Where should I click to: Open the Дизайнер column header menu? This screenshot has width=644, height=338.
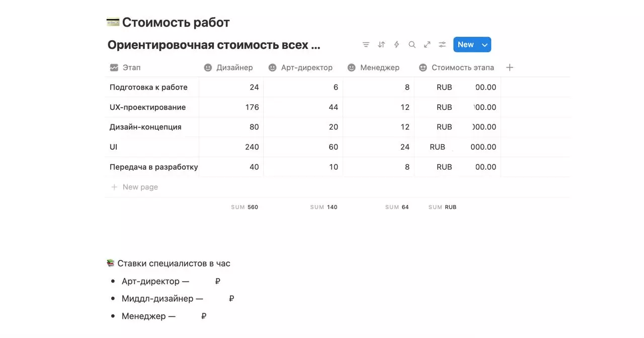pyautogui.click(x=231, y=67)
